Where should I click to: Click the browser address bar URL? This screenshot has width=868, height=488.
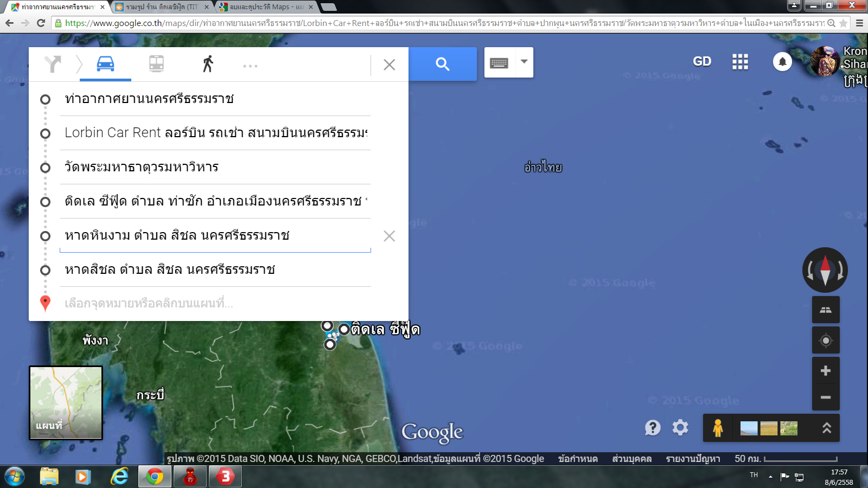pos(444,23)
